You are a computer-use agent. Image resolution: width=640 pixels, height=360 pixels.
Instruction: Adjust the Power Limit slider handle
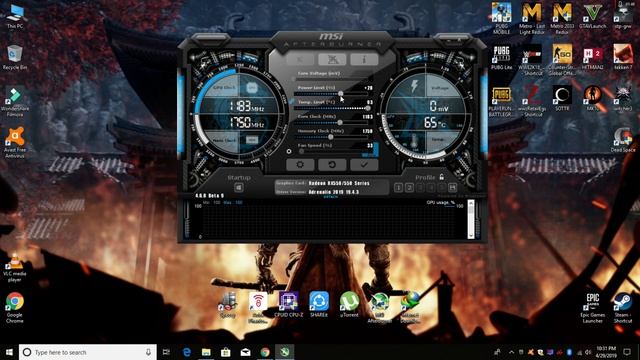[x=340, y=94]
